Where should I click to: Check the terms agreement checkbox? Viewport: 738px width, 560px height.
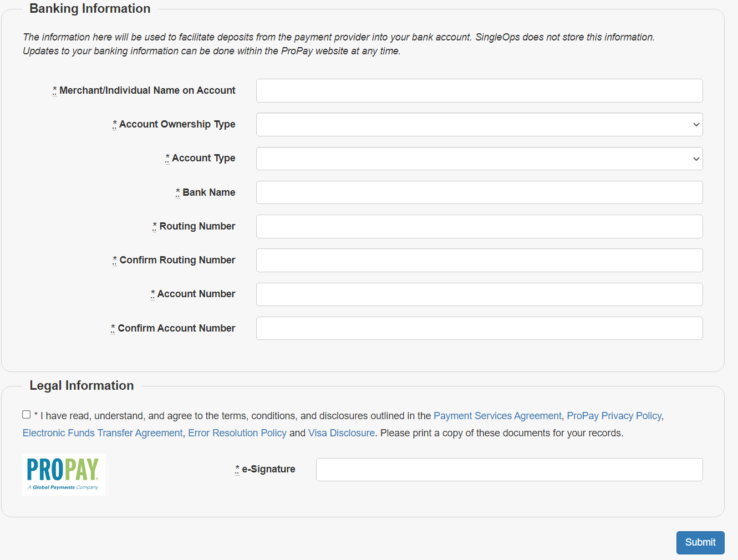click(x=27, y=415)
